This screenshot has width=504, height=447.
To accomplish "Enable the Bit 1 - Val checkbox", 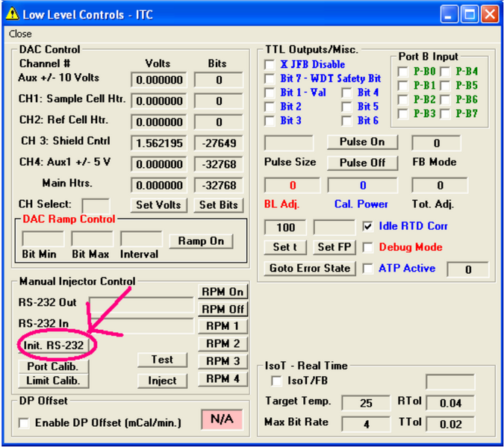I will pyautogui.click(x=270, y=93).
